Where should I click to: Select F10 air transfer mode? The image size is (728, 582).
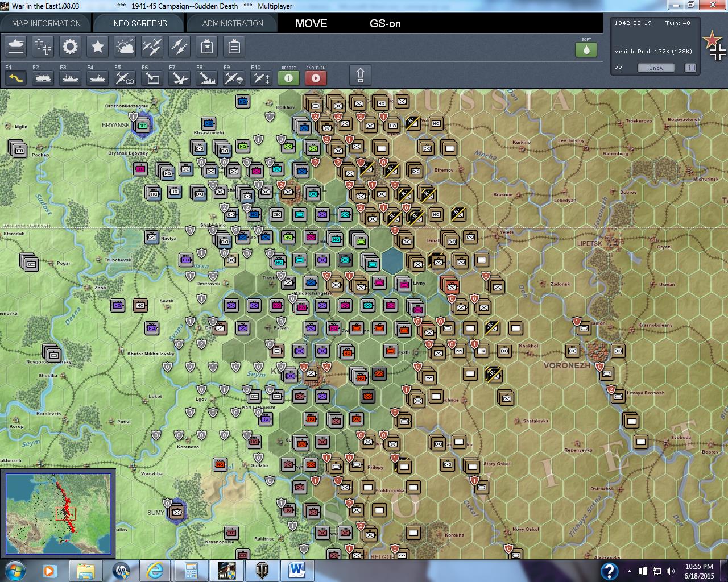click(261, 77)
